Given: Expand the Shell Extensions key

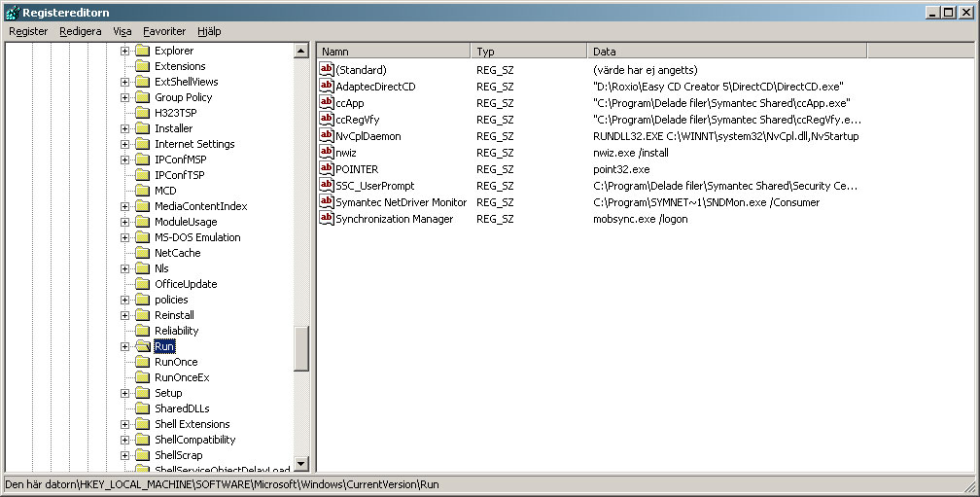Looking at the screenshot, I should coord(125,424).
